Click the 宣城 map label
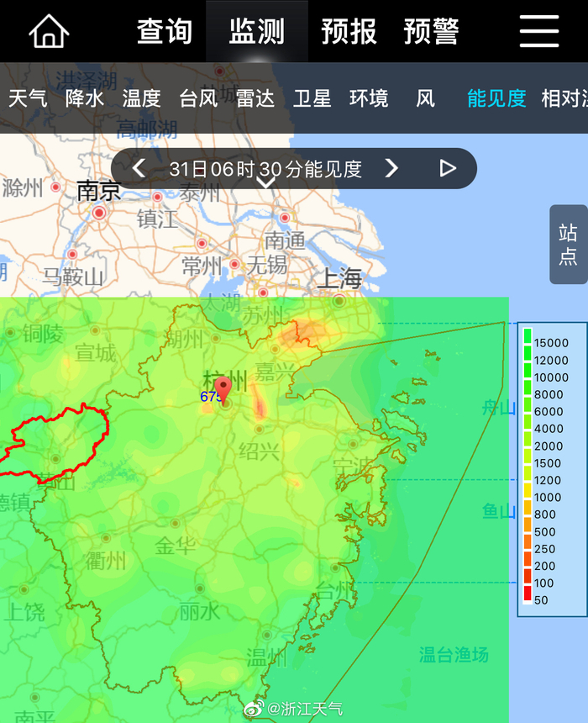The width and height of the screenshot is (588, 723). coord(96,353)
